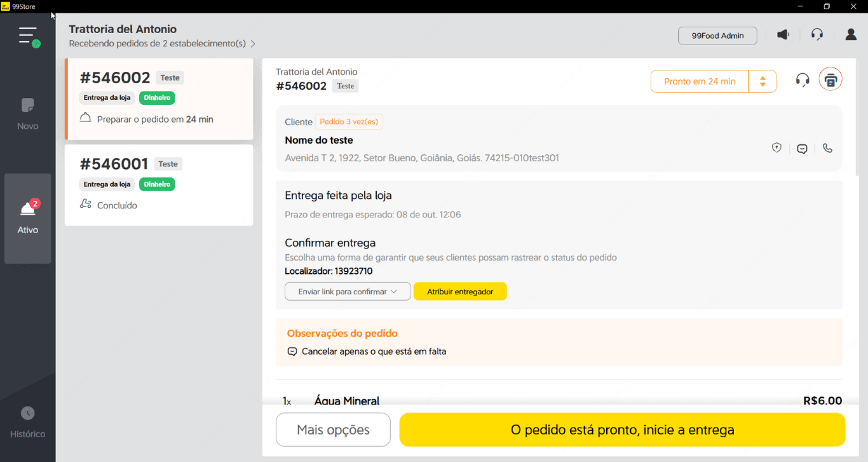Click the customer shield privacy icon
Viewport: 868px width, 462px height.
pos(776,148)
